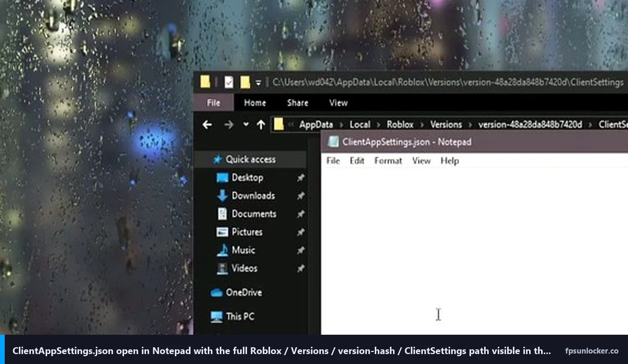Screen dimensions: 628x364
Task: Click the Explorer title bar path text
Action: (x=448, y=83)
